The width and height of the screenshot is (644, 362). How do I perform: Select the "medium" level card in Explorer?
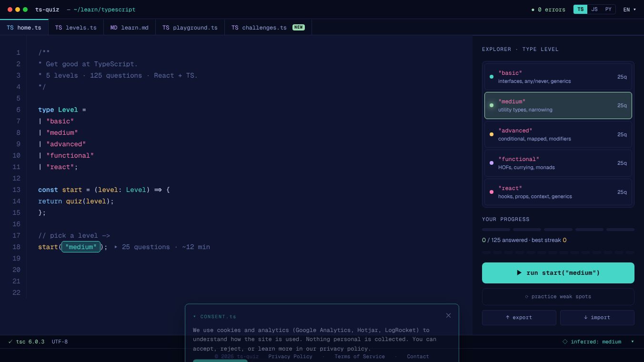558,105
